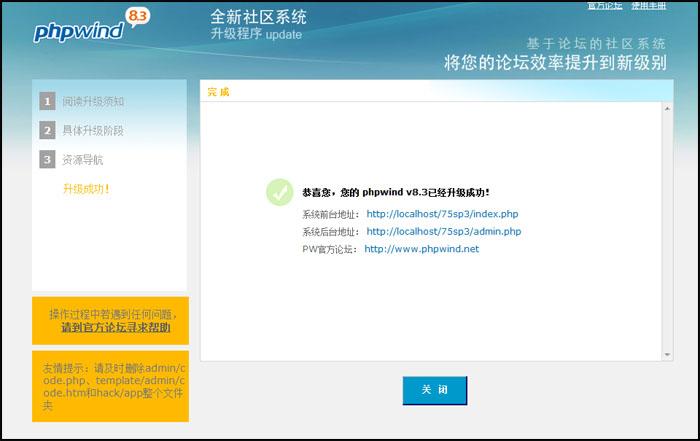Image resolution: width=700 pixels, height=441 pixels.
Task: Click the 升级成功! status text
Action: [86, 189]
